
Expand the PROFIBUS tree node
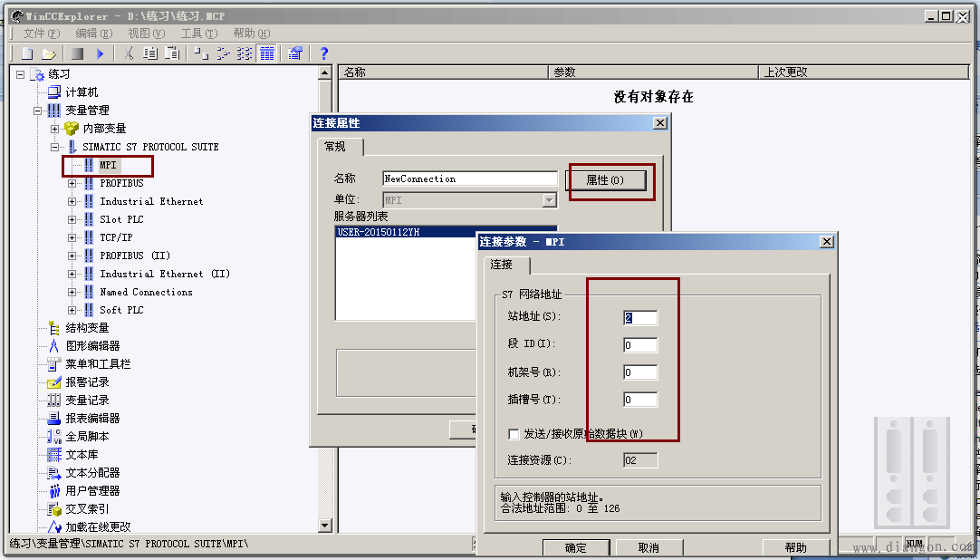(x=72, y=182)
